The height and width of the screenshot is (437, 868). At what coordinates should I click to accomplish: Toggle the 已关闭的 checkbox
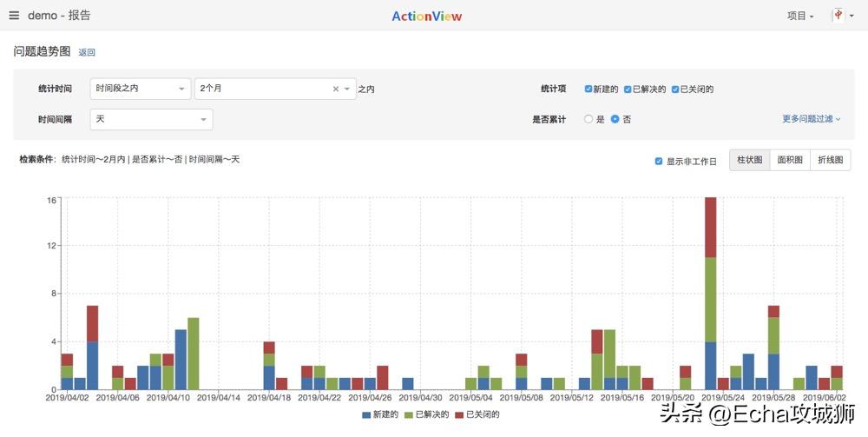674,89
